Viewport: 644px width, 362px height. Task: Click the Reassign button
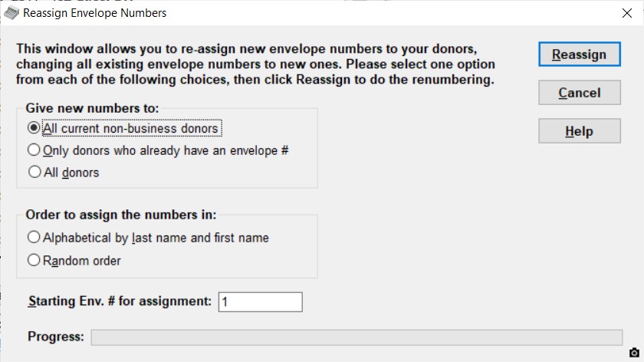coord(579,54)
